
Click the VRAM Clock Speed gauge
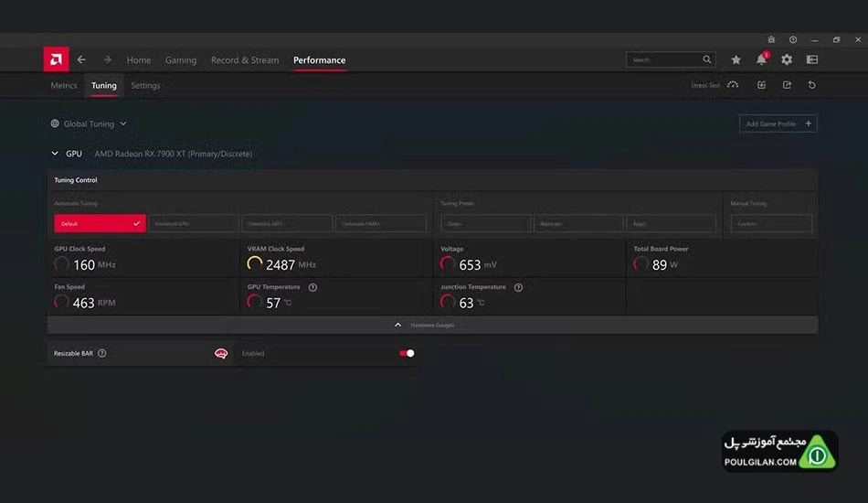click(x=255, y=263)
